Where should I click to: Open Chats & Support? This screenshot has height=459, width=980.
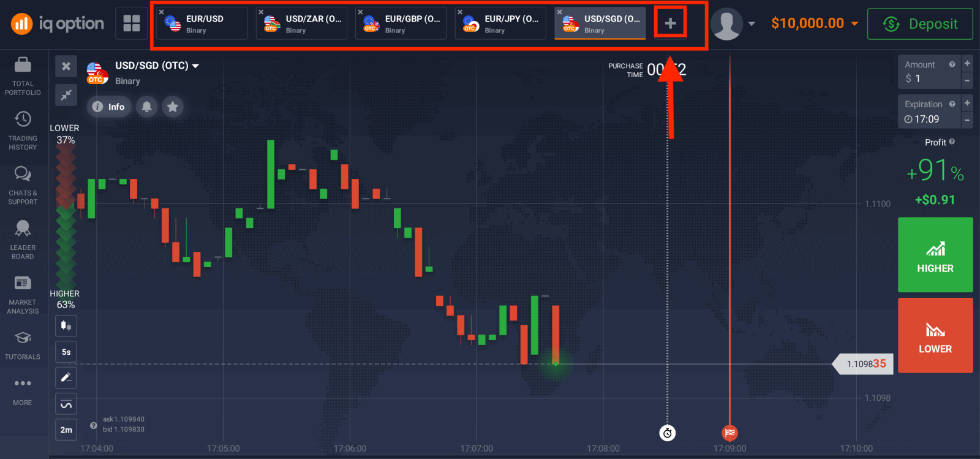pos(23,185)
